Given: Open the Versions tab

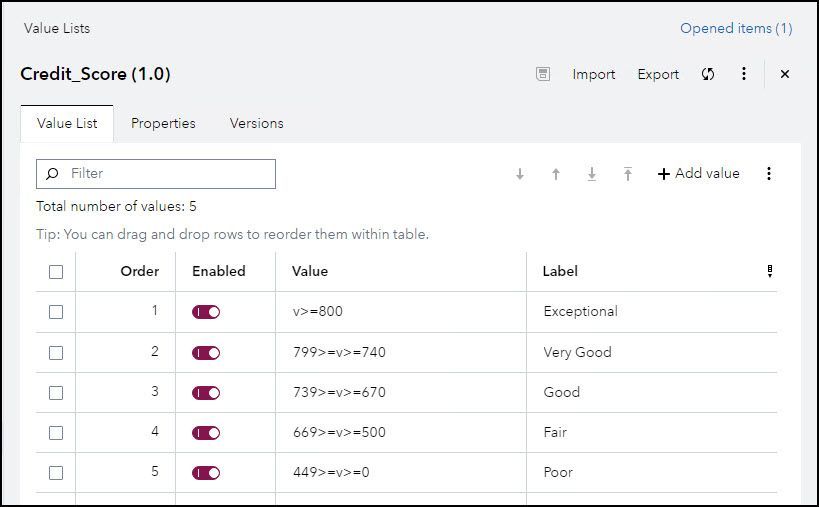Looking at the screenshot, I should pos(257,124).
